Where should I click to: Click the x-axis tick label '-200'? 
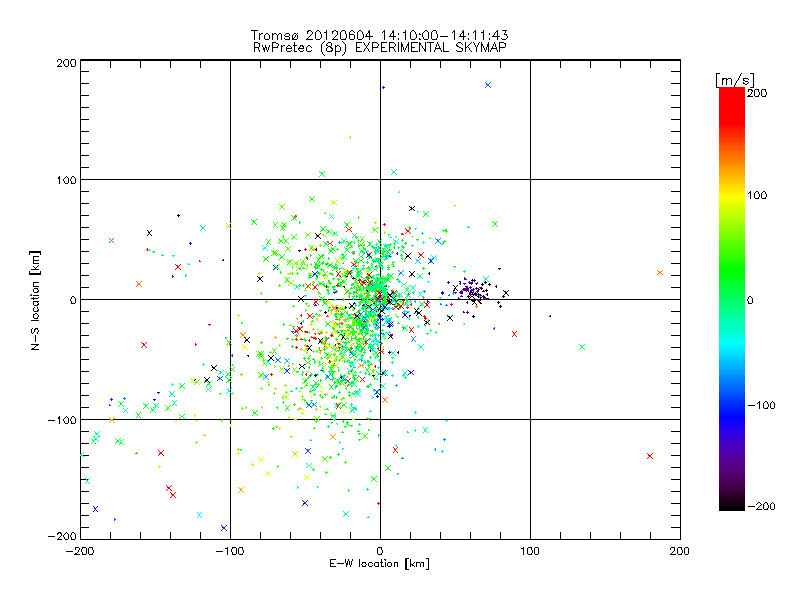(80, 551)
